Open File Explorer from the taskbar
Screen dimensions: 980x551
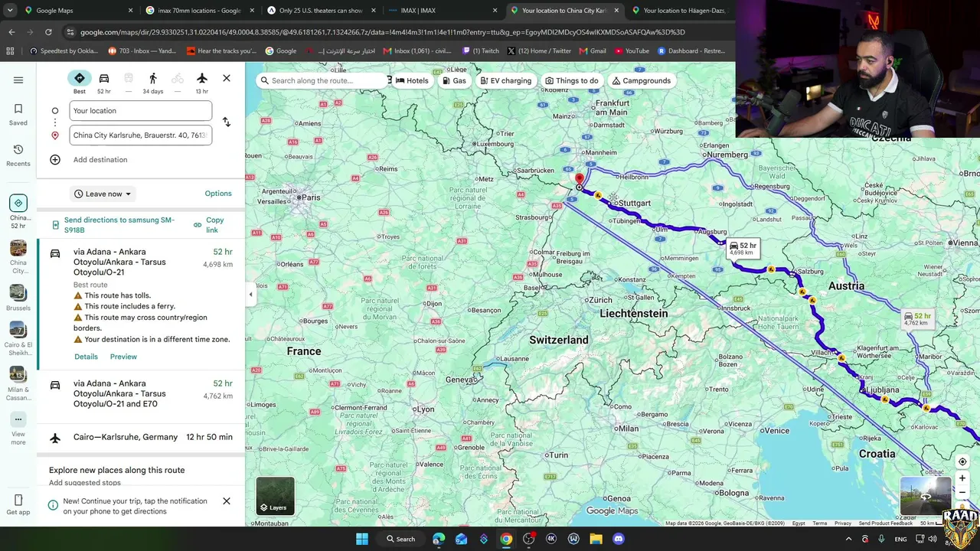point(596,539)
